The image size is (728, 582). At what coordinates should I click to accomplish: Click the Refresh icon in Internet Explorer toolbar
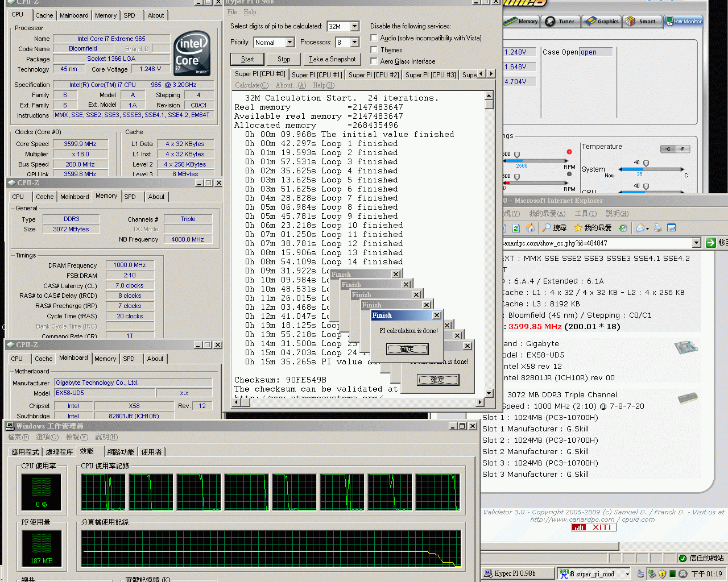pos(516,228)
